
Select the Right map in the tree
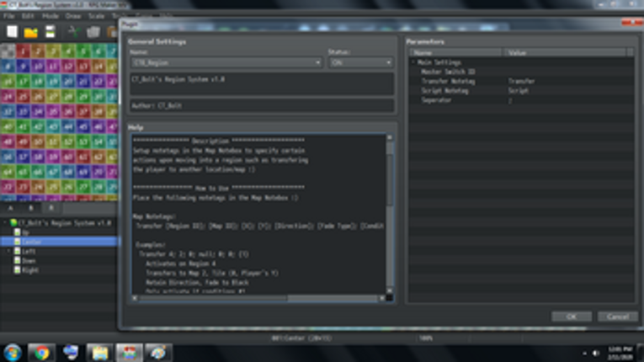tap(30, 270)
